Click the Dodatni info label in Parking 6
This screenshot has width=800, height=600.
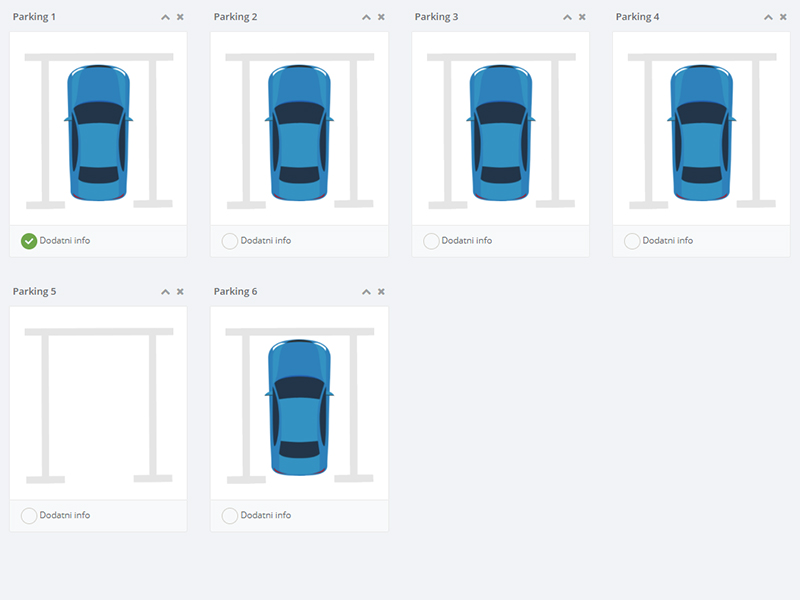click(265, 516)
